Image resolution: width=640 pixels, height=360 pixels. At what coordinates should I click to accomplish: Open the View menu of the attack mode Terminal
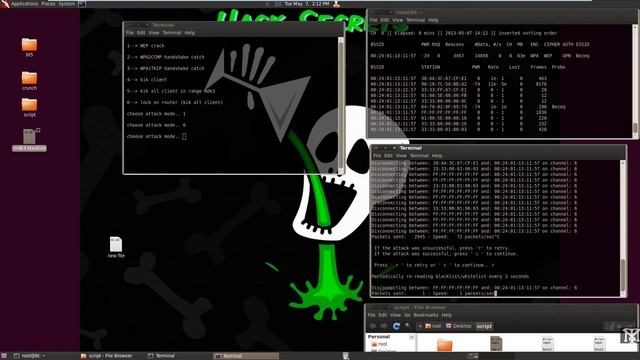click(x=154, y=33)
